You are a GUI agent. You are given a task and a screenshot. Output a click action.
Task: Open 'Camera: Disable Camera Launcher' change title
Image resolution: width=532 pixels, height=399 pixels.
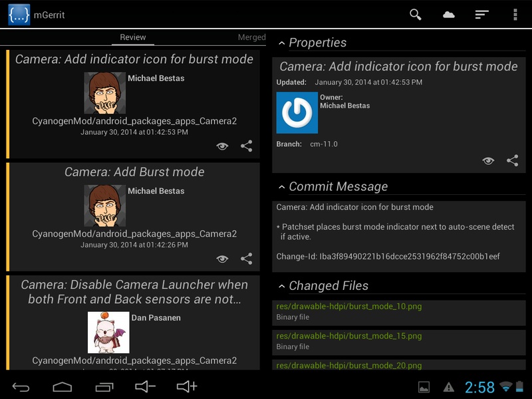[x=134, y=292]
